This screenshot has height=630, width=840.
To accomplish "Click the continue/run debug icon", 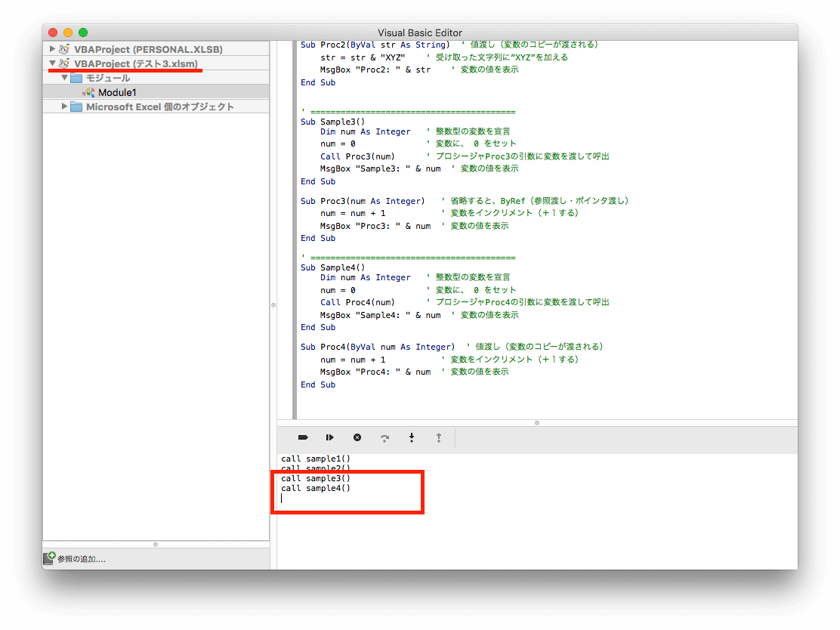I will point(329,437).
